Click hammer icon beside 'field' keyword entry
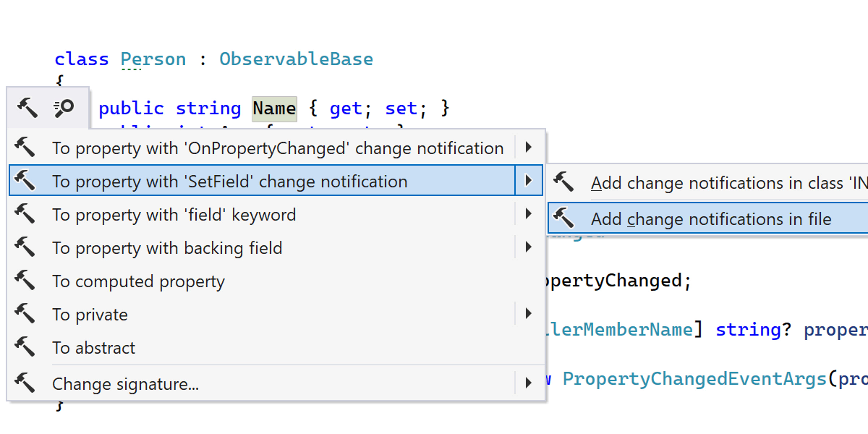The height and width of the screenshot is (434, 868). pyautogui.click(x=25, y=215)
